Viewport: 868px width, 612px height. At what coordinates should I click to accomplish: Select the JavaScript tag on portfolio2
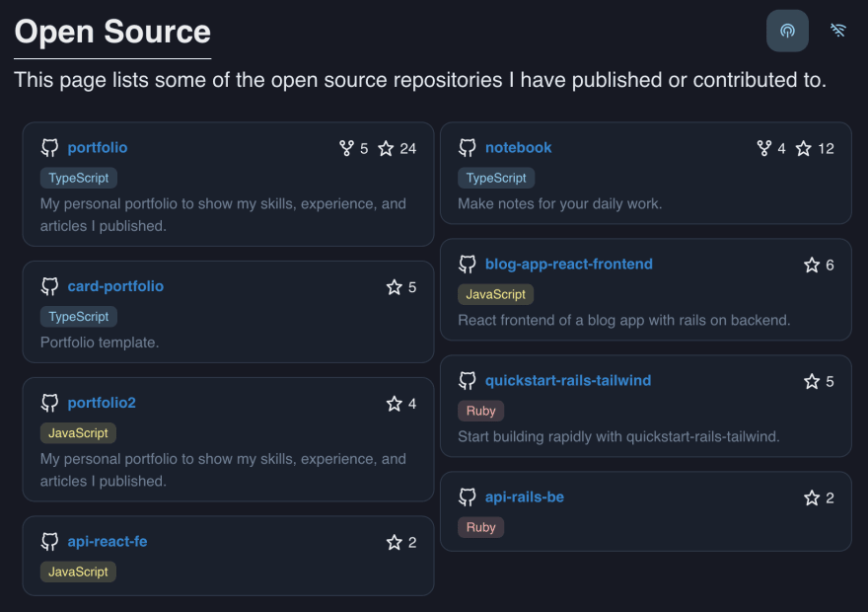pyautogui.click(x=78, y=433)
